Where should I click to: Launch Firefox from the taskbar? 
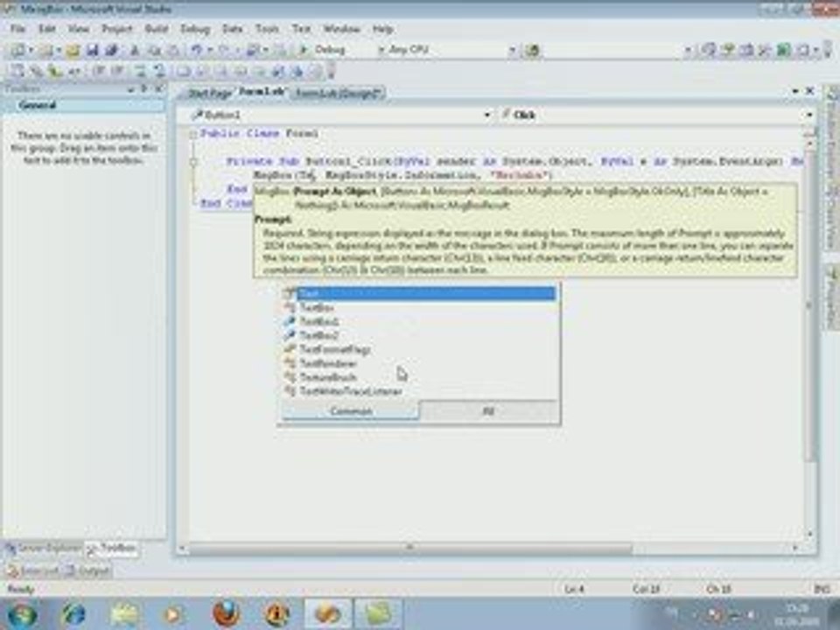[226, 614]
